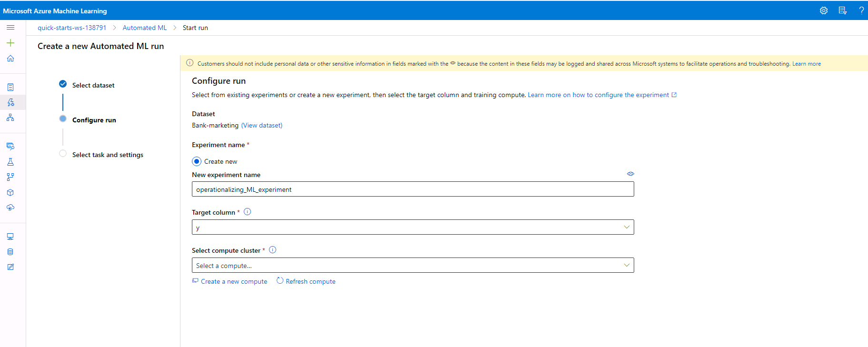The height and width of the screenshot is (347, 868).
Task: Open Automated ML lightning-bolt sidebar icon
Action: [10, 102]
